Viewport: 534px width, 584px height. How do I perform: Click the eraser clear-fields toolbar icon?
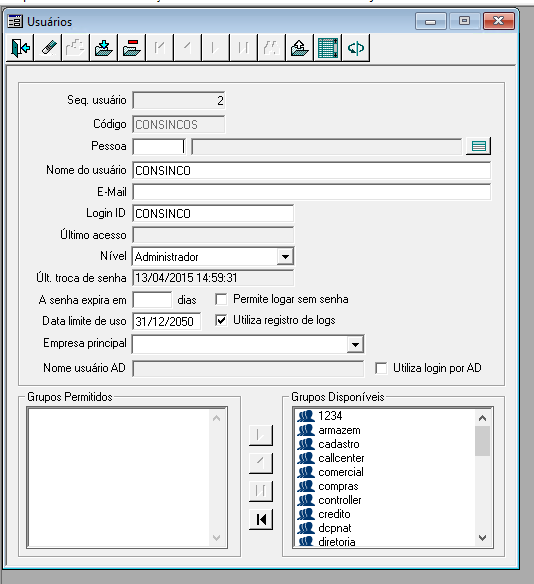point(48,48)
